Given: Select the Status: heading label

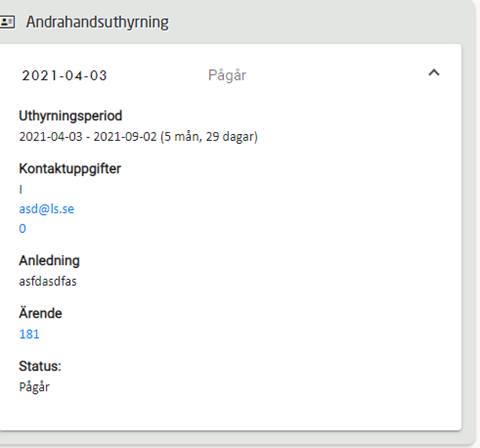Looking at the screenshot, I should tap(40, 366).
